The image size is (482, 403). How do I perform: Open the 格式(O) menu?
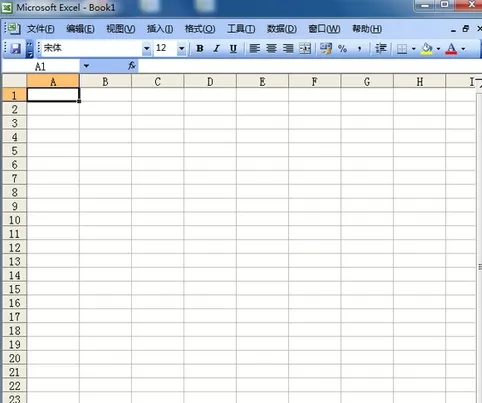point(200,29)
